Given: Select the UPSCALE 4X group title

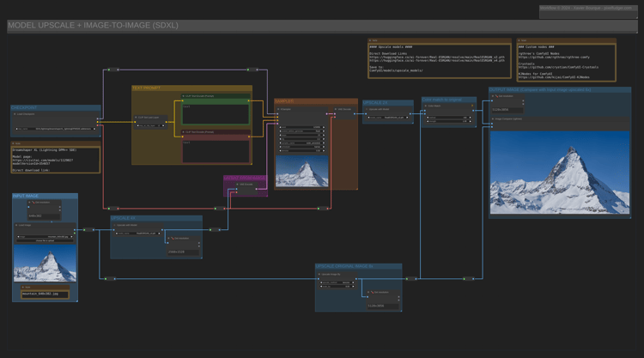Looking at the screenshot, I should (123, 218).
